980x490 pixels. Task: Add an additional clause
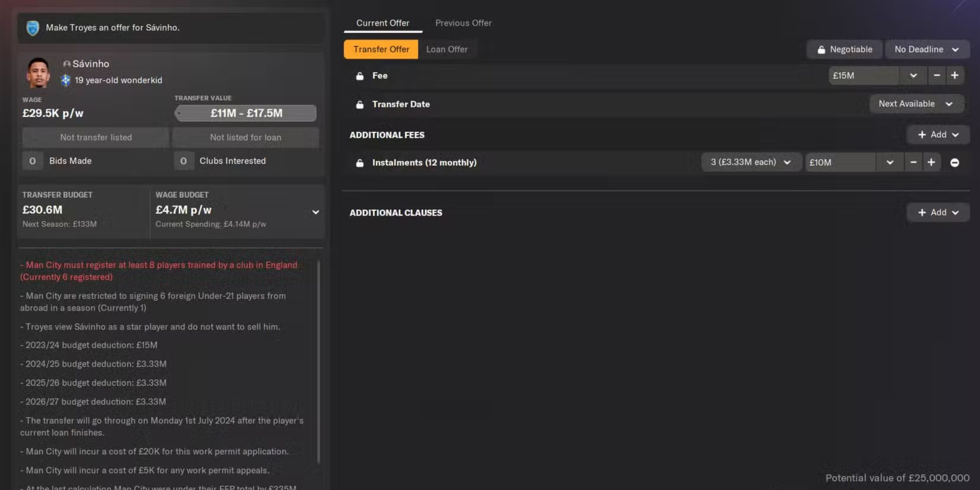[x=938, y=212]
